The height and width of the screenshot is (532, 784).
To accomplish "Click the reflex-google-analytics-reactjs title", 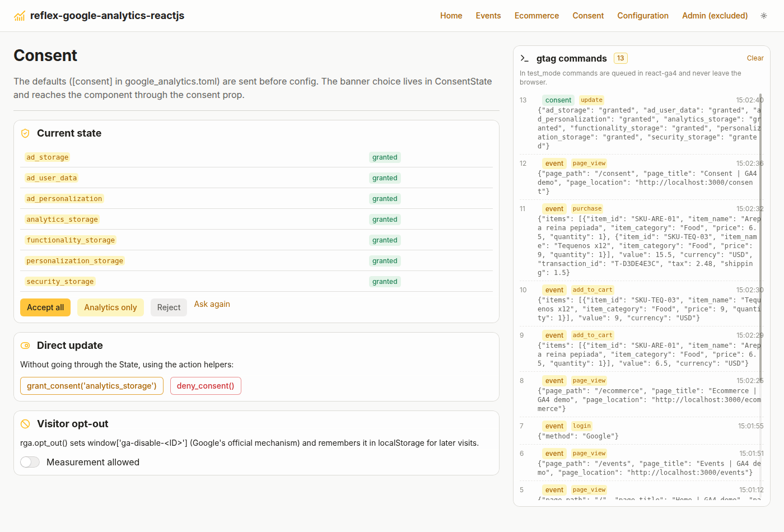I will 107,16.
